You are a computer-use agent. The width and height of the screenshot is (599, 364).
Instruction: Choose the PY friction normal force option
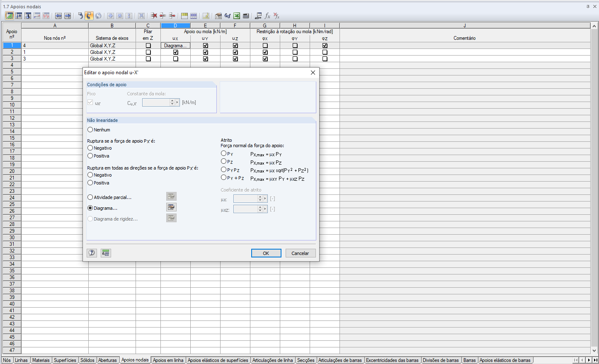click(224, 153)
